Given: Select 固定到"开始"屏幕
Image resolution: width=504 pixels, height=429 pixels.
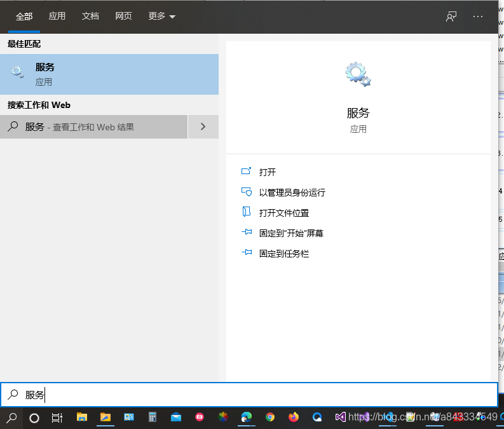Looking at the screenshot, I should (x=291, y=233).
